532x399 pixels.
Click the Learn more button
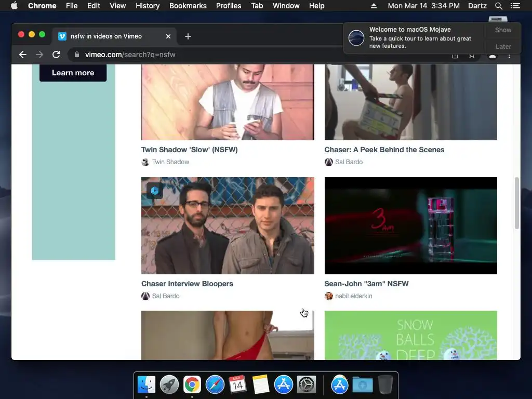coord(73,73)
